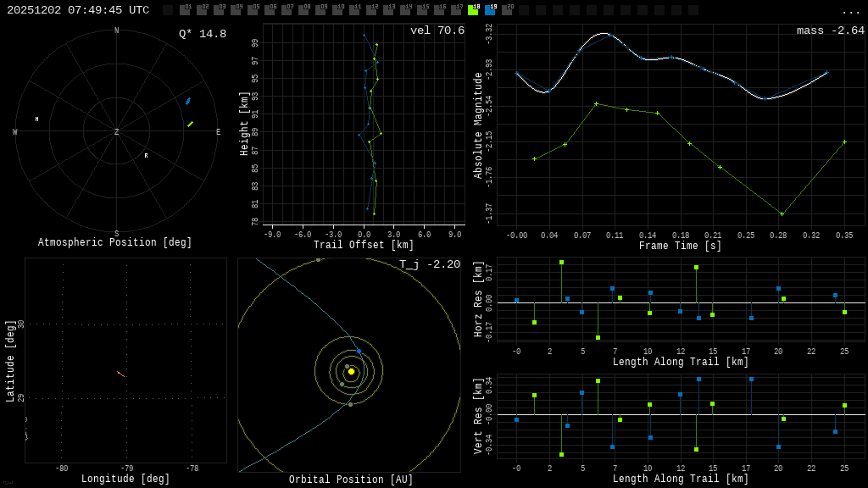Click the T_j -2.20 readout
This screenshot has width=868, height=488.
[x=430, y=265]
